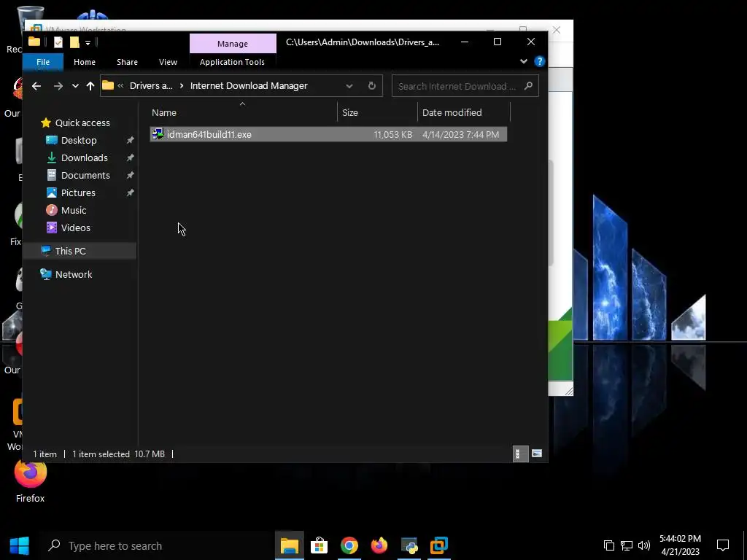Image resolution: width=747 pixels, height=560 pixels.
Task: Open the View ribbon tab
Action: pos(168,62)
